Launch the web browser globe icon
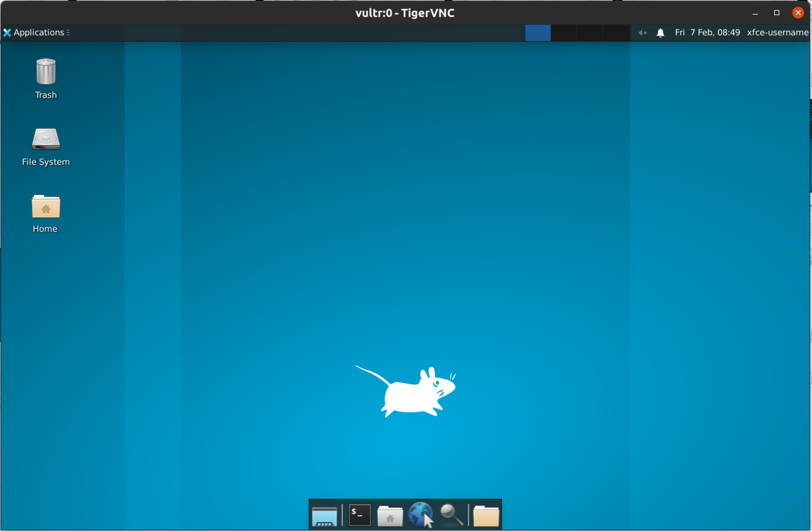The width and height of the screenshot is (812, 531). (421, 515)
